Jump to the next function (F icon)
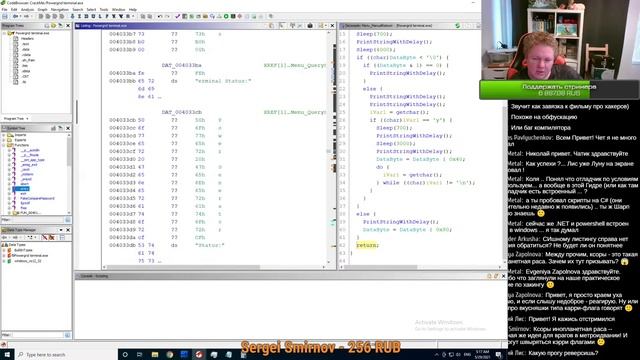Viewport: 640px width, 360px height. [107, 16]
